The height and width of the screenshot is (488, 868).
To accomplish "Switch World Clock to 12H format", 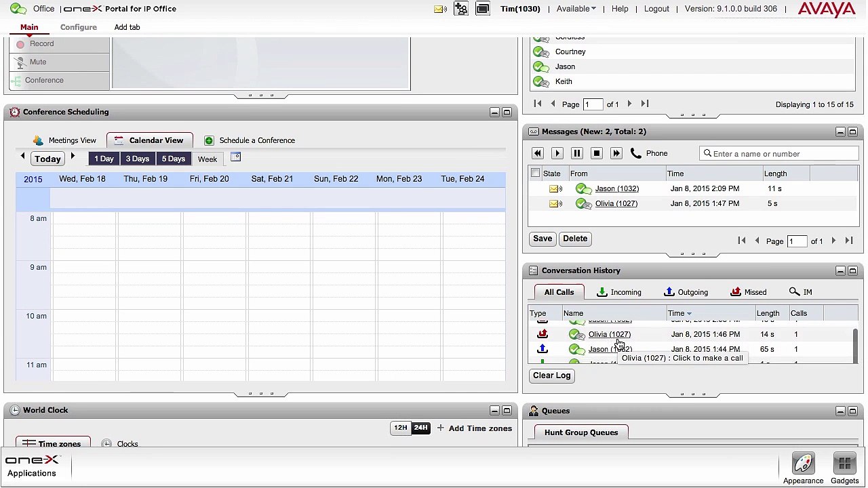I will [401, 428].
